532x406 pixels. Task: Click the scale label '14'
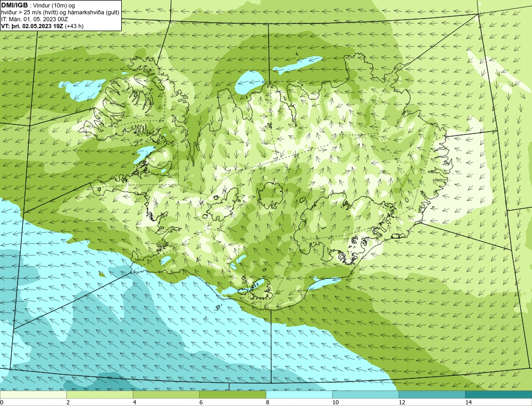pos(469,402)
